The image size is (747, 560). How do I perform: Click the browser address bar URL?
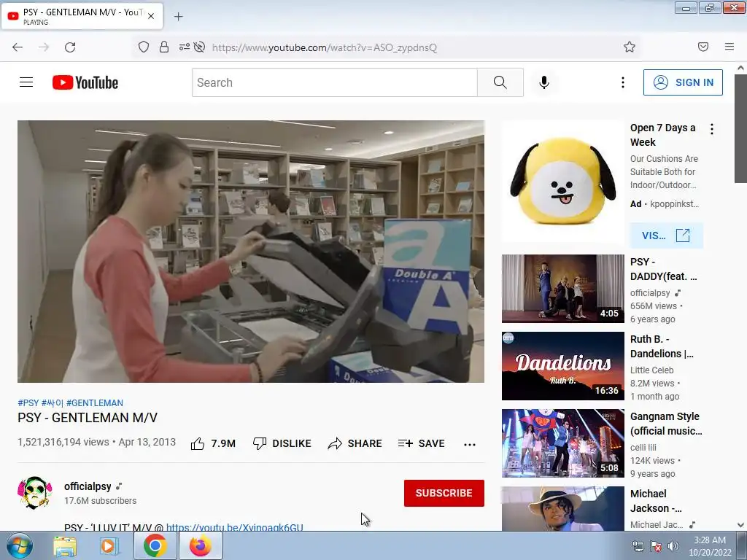point(325,47)
